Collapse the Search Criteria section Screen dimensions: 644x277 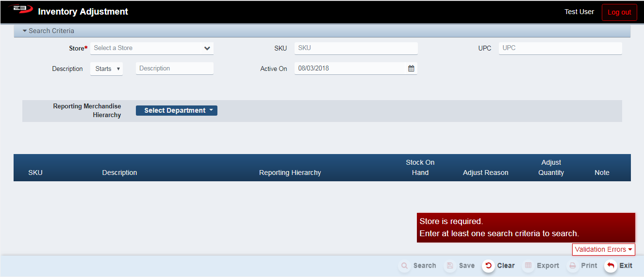click(x=49, y=31)
